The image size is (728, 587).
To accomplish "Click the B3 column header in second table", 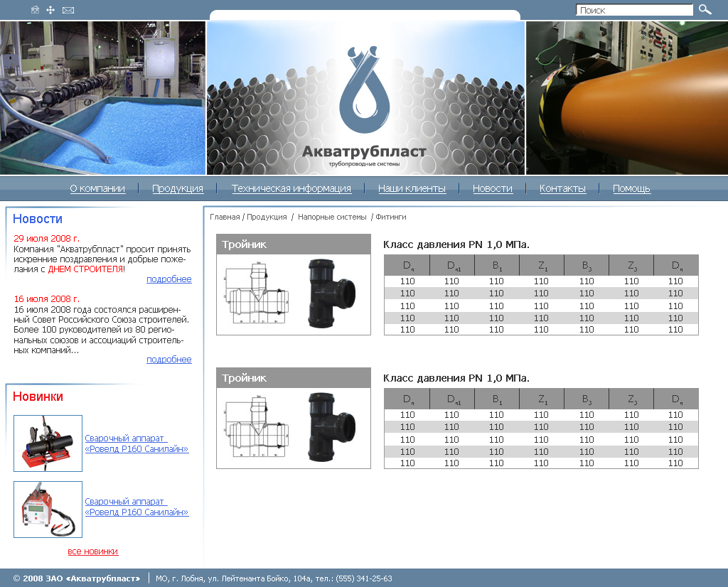I will (x=587, y=399).
